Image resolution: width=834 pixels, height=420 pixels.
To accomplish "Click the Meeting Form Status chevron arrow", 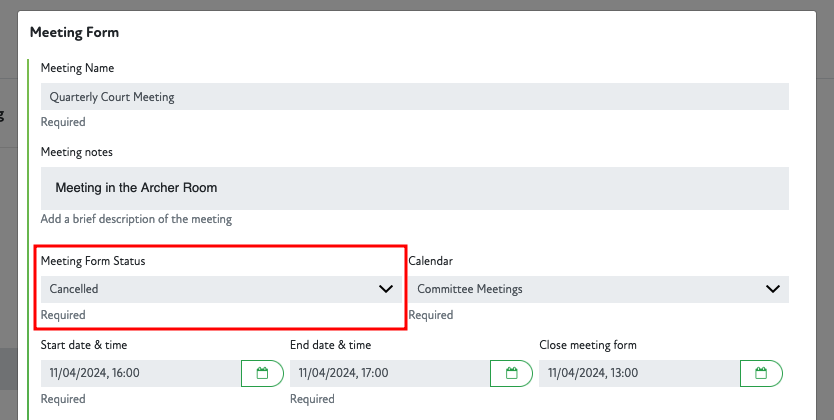I will click(x=386, y=289).
